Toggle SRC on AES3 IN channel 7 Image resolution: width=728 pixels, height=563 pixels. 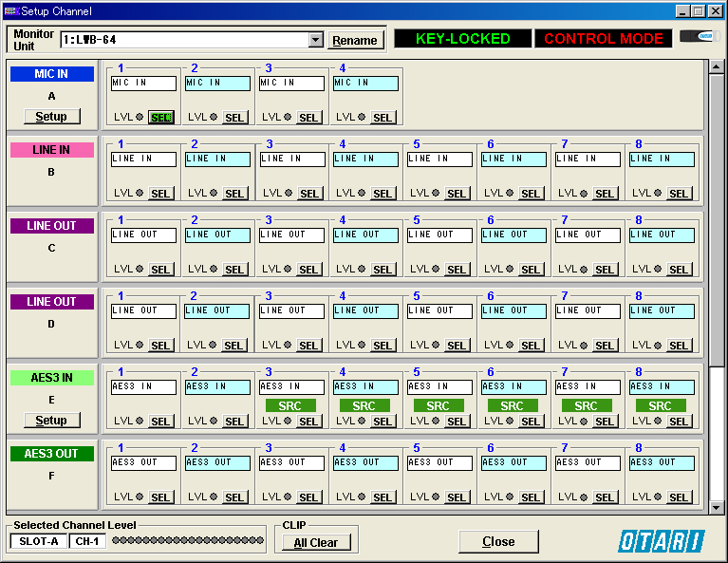click(587, 405)
